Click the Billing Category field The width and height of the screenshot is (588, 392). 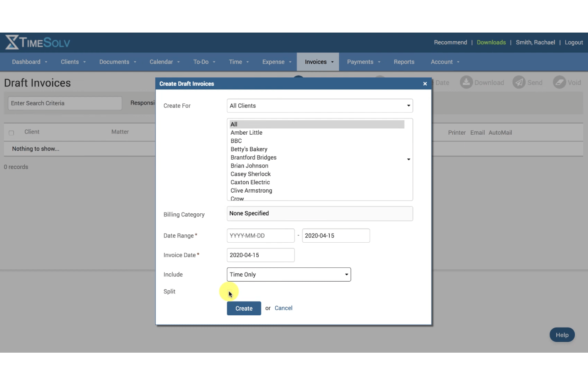(320, 214)
